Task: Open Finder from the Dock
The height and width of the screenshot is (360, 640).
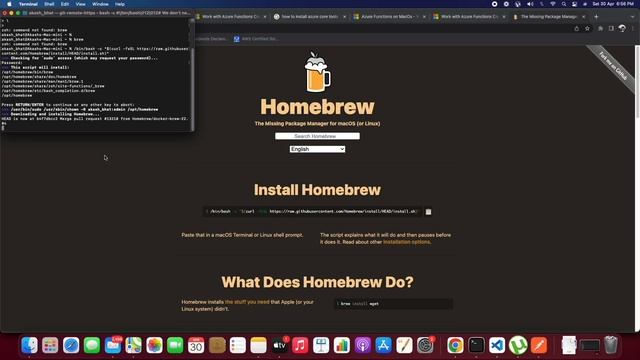Action: [x=29, y=345]
